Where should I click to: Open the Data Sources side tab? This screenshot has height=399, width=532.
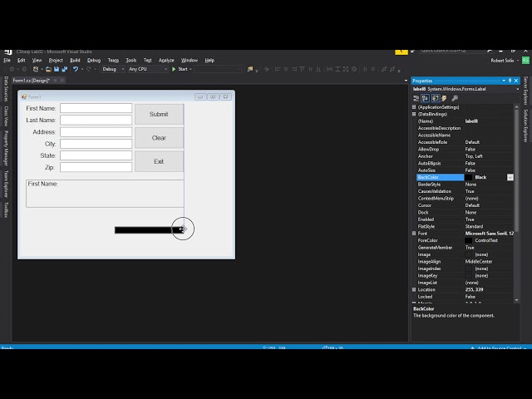tap(6, 89)
